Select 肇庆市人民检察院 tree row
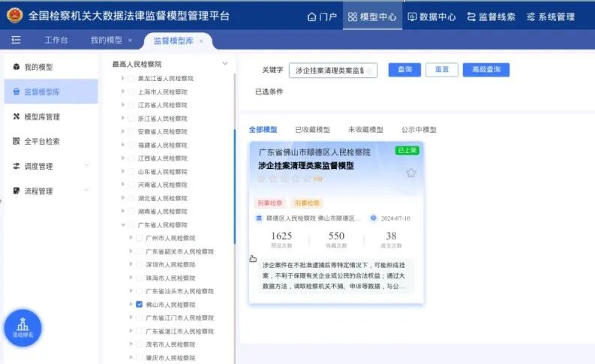This screenshot has width=595, height=364. tap(170, 357)
